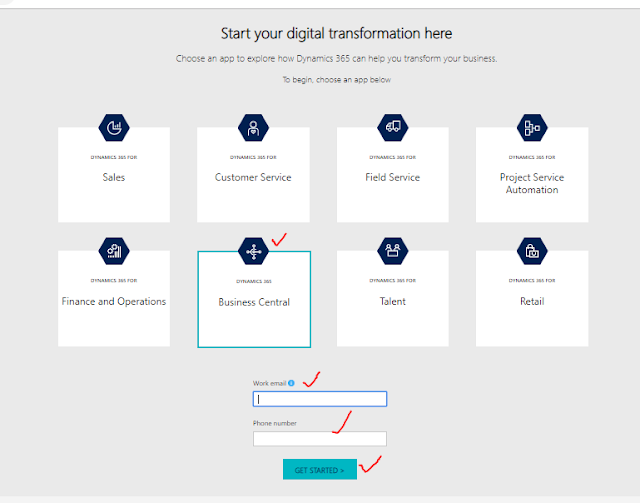
Task: Select the Field Service card title
Action: (x=393, y=177)
